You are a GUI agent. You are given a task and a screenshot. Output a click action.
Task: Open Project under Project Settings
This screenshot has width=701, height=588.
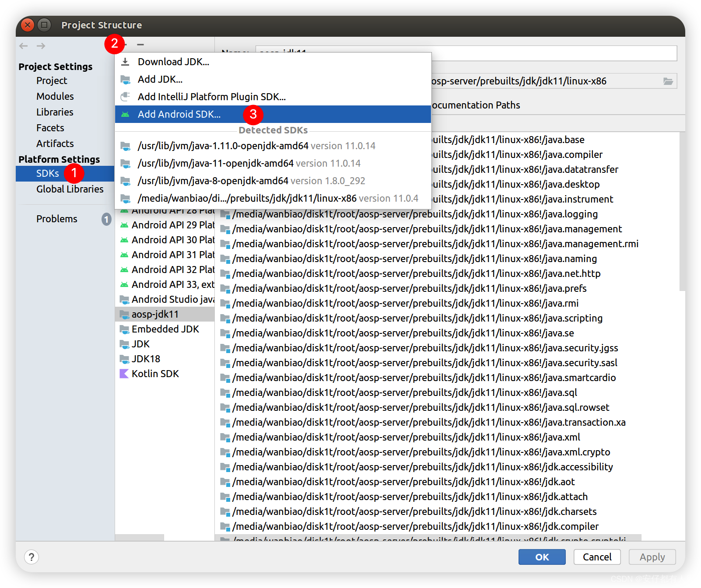52,80
